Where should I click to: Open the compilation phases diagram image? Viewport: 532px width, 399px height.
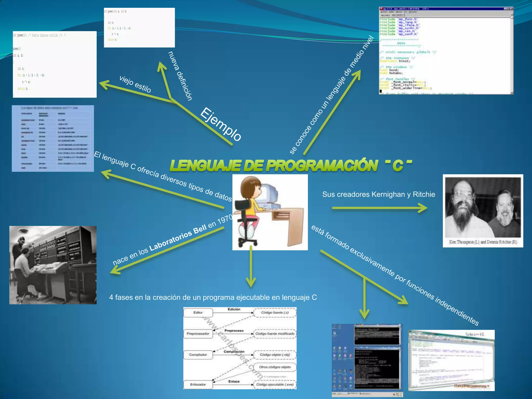point(240,348)
